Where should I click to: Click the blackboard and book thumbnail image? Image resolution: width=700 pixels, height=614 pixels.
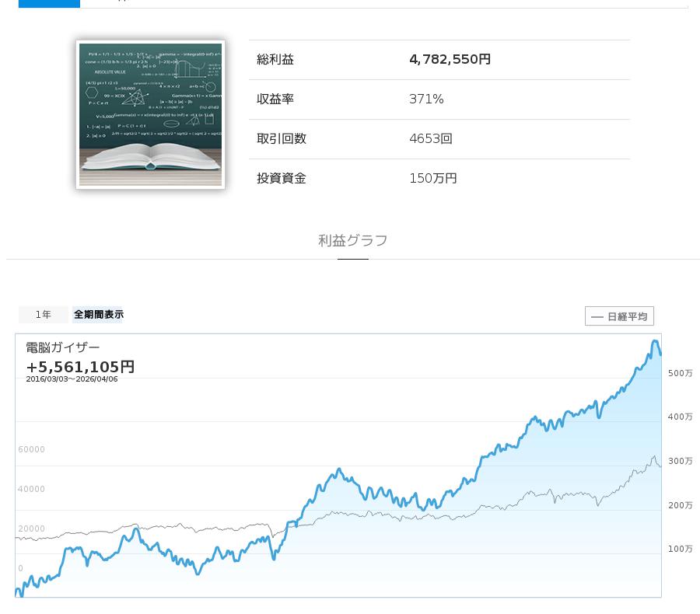pos(150,115)
